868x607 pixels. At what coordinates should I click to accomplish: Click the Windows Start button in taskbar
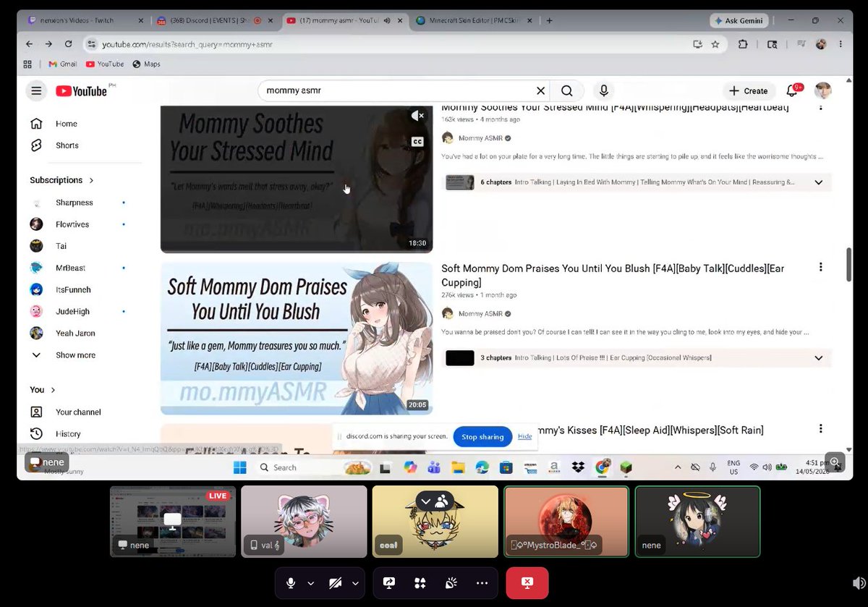tap(239, 467)
